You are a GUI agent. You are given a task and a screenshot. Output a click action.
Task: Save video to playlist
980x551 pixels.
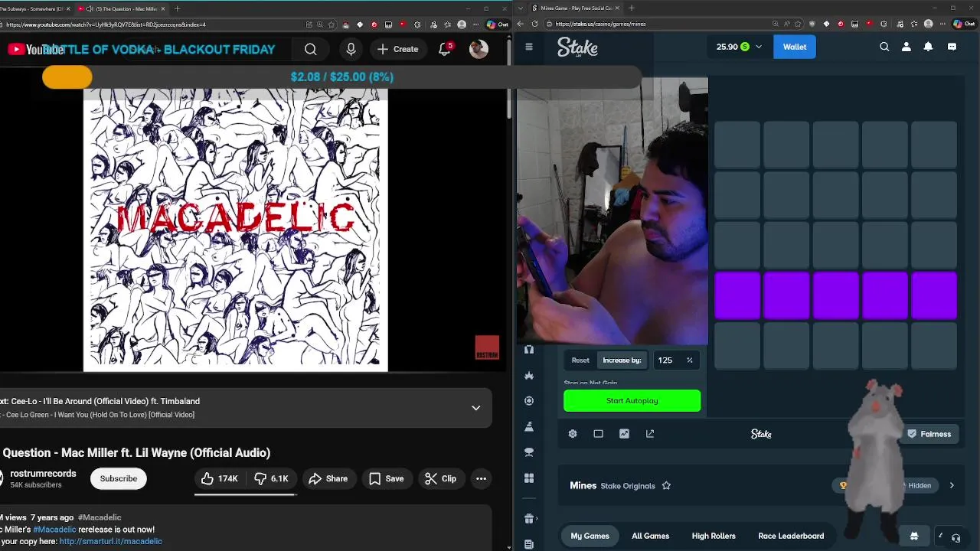(x=386, y=478)
